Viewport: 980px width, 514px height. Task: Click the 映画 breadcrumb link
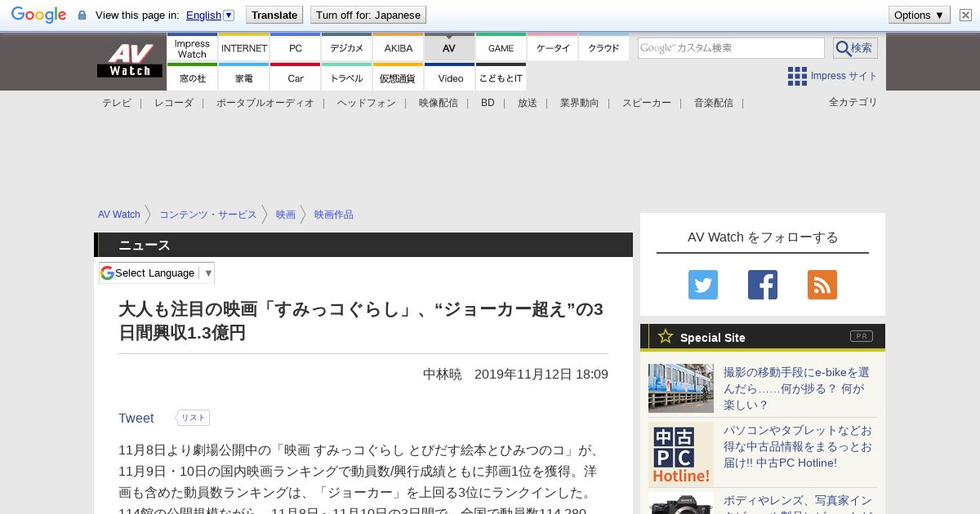[x=285, y=215]
